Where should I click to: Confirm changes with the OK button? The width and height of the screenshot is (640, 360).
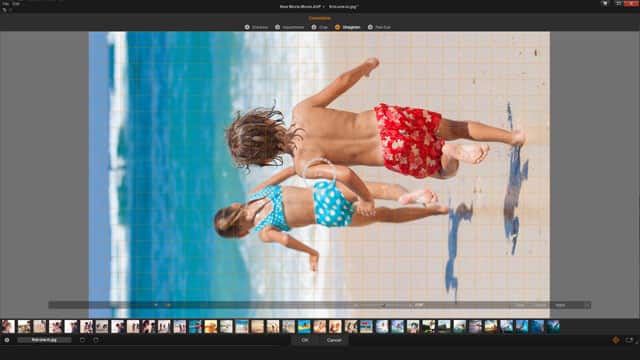(305, 340)
